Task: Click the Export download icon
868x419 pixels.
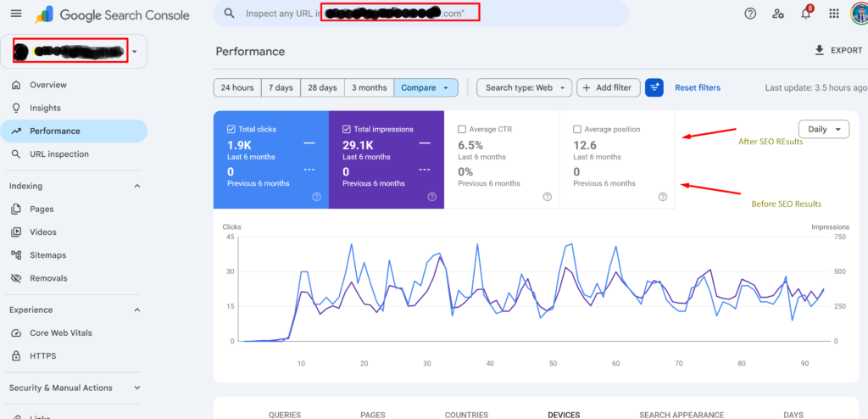Action: 820,50
